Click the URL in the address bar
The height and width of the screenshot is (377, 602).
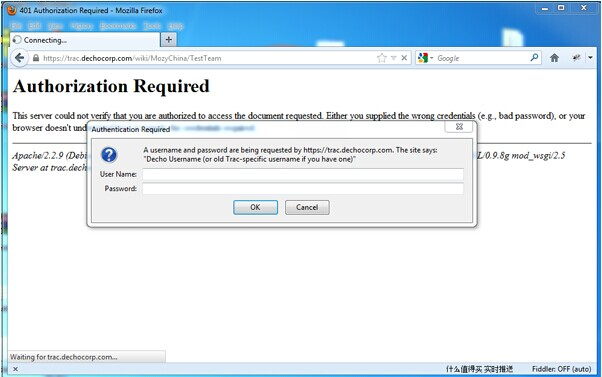point(132,58)
